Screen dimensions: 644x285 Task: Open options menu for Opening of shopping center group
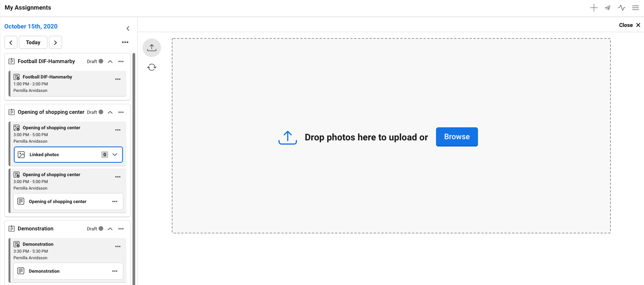click(x=121, y=112)
